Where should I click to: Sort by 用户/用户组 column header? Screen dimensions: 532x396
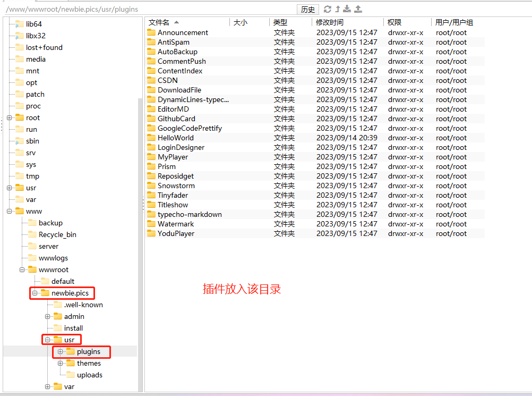tap(454, 22)
